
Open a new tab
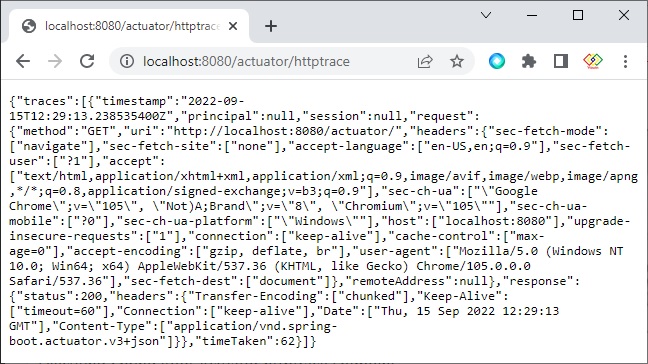click(x=271, y=26)
